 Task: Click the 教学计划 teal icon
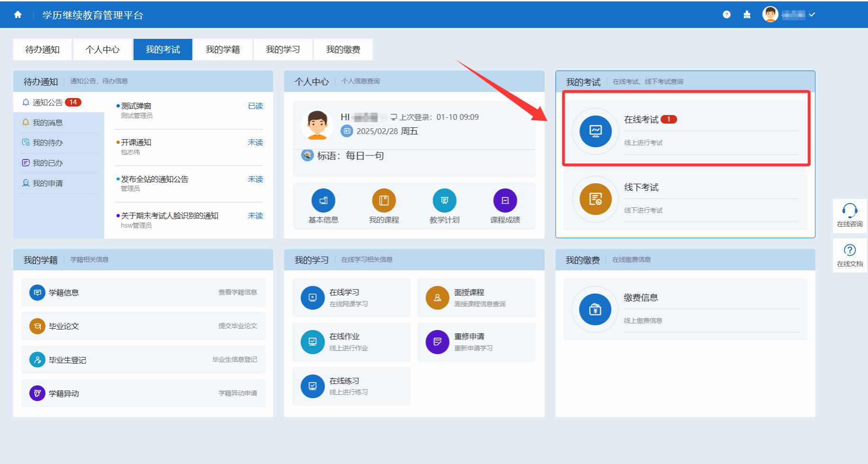[x=444, y=201]
